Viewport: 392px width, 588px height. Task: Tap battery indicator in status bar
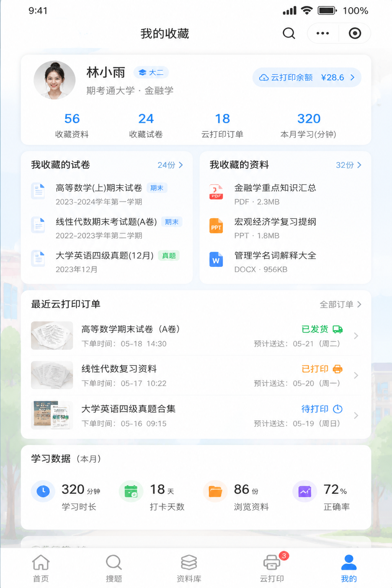click(327, 10)
